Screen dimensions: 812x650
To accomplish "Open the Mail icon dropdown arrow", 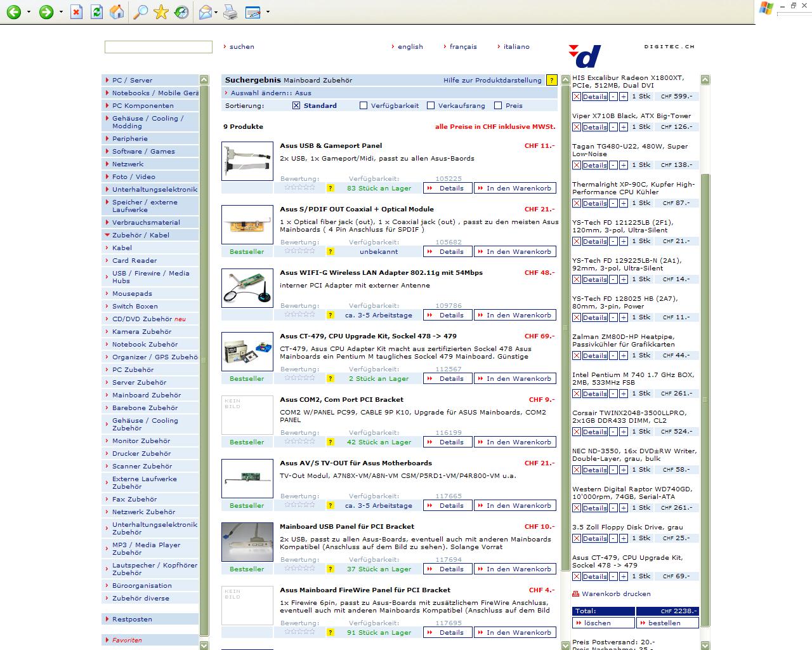I will 216,12.
